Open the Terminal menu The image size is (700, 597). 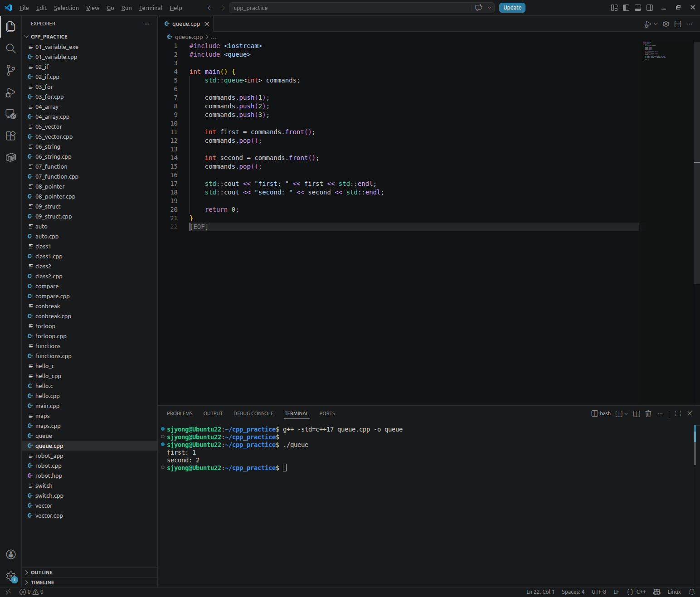click(151, 8)
